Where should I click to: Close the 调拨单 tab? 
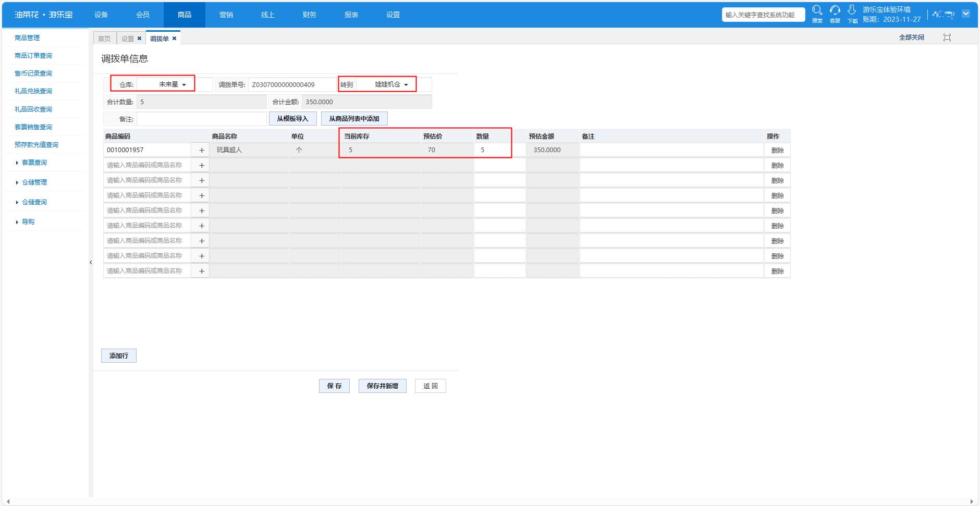[x=174, y=39]
